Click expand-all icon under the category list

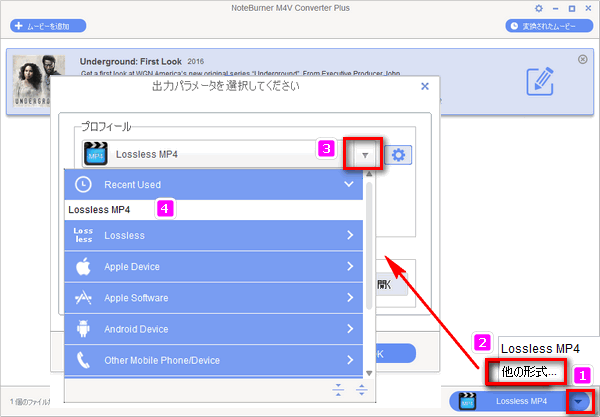click(361, 390)
